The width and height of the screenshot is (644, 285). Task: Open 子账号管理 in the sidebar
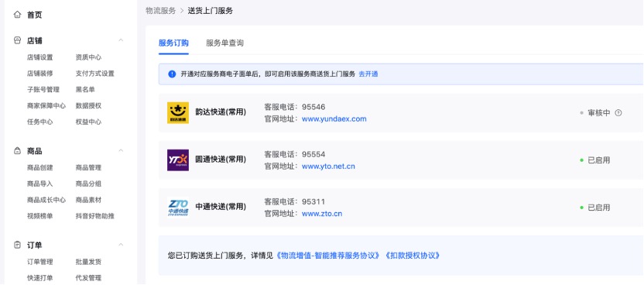(x=43, y=90)
